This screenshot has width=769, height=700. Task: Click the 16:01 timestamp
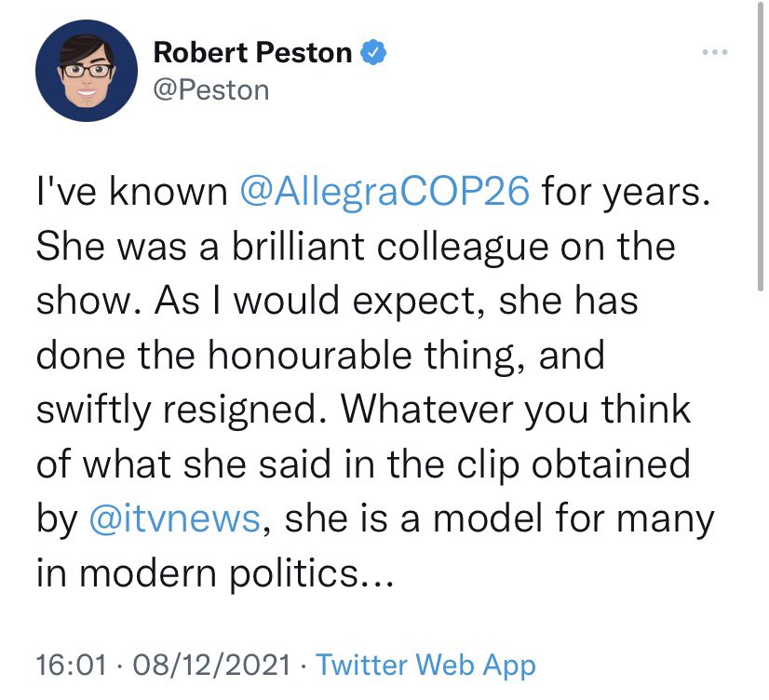coord(71,665)
